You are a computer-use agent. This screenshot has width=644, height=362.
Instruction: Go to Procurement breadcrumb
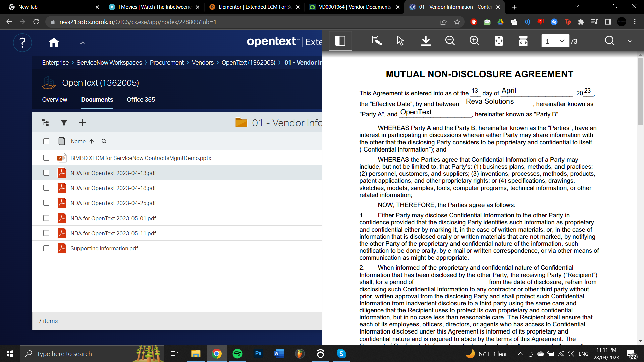(167, 63)
